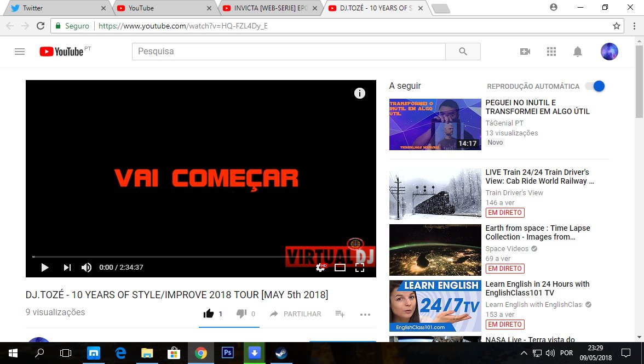The height and width of the screenshot is (364, 644).
Task: Switch to theater mode
Action: (x=340, y=268)
